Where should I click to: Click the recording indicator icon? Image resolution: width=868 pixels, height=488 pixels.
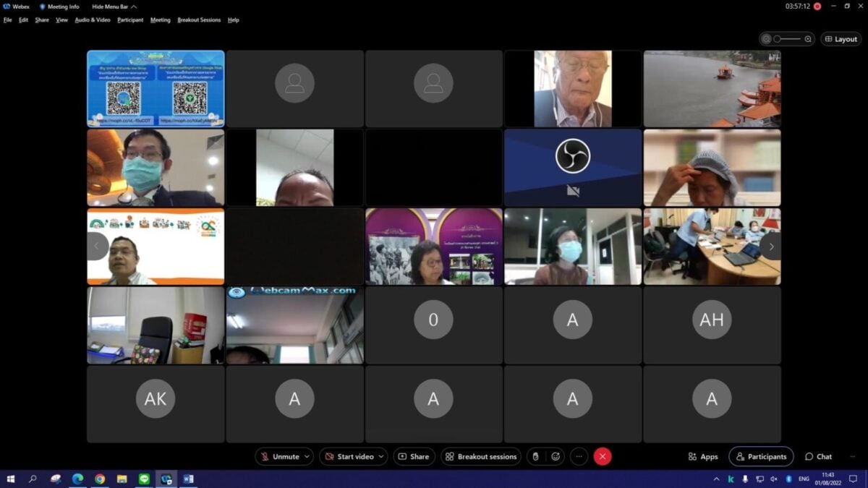pos(817,7)
